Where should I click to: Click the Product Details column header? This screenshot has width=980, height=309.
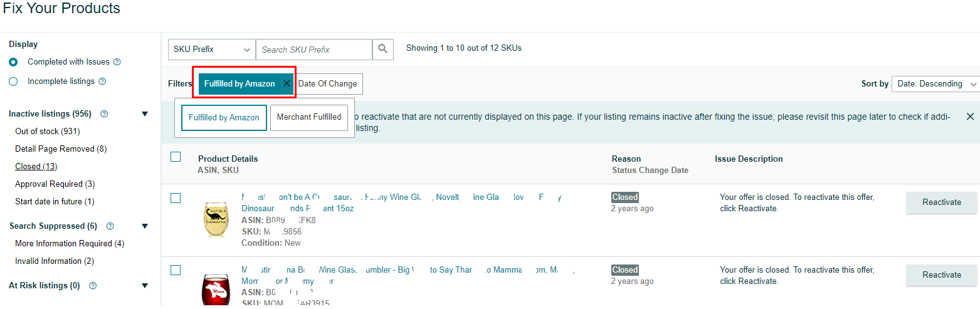tap(228, 159)
